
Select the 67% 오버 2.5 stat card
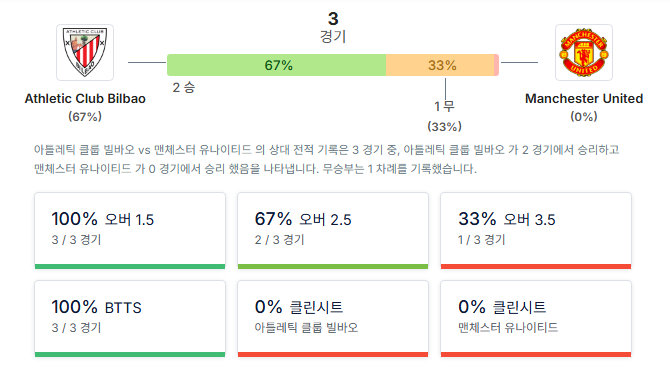333,231
